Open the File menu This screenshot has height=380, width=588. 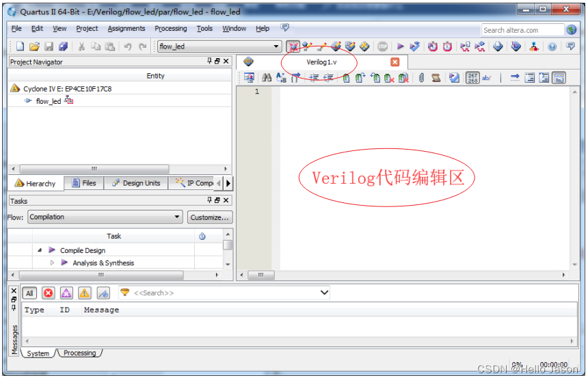pos(16,29)
